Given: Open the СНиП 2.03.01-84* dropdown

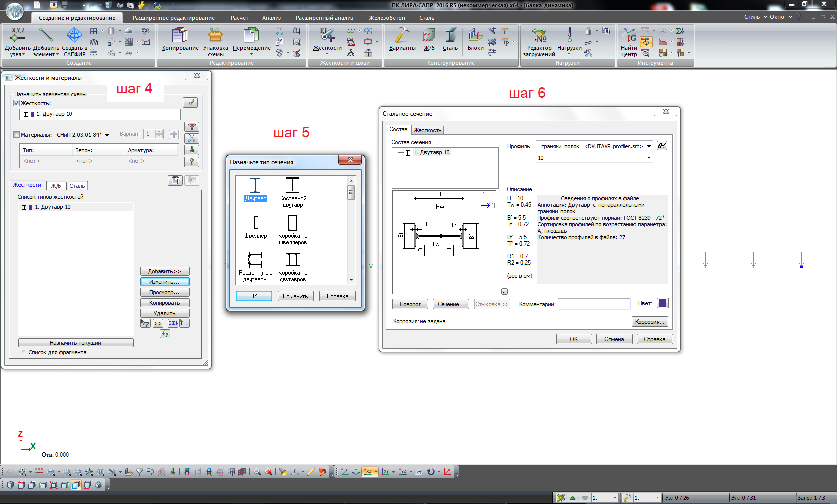Looking at the screenshot, I should [107, 135].
